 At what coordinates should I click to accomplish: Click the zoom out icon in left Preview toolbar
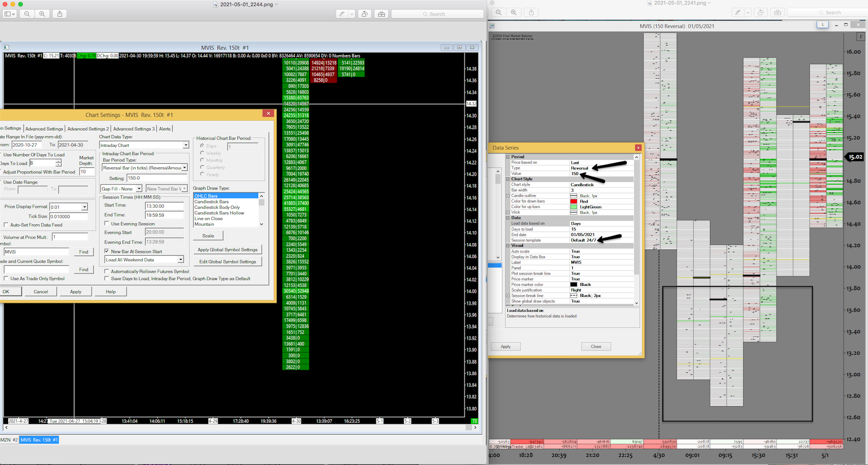(x=27, y=14)
